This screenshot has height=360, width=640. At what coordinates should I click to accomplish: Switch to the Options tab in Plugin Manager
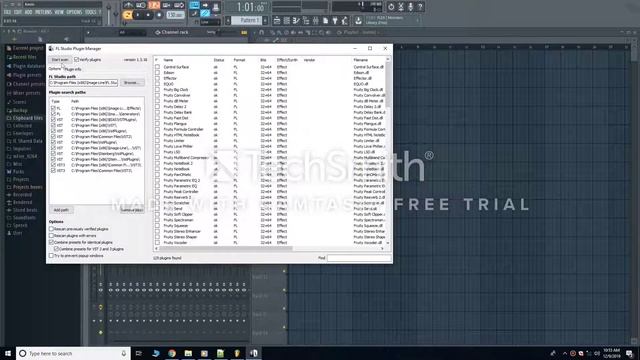point(55,69)
